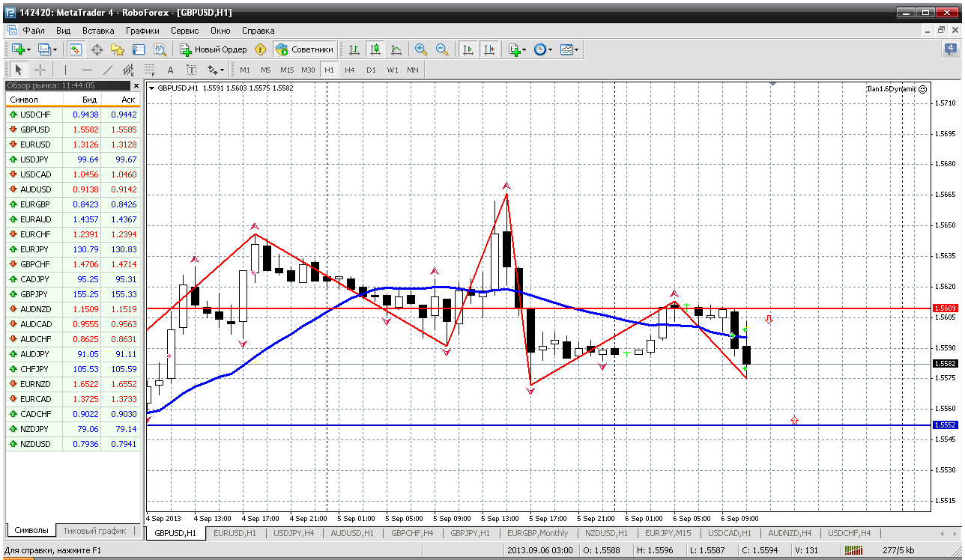Open the AUDNZD,H4 chart tab

point(790,533)
